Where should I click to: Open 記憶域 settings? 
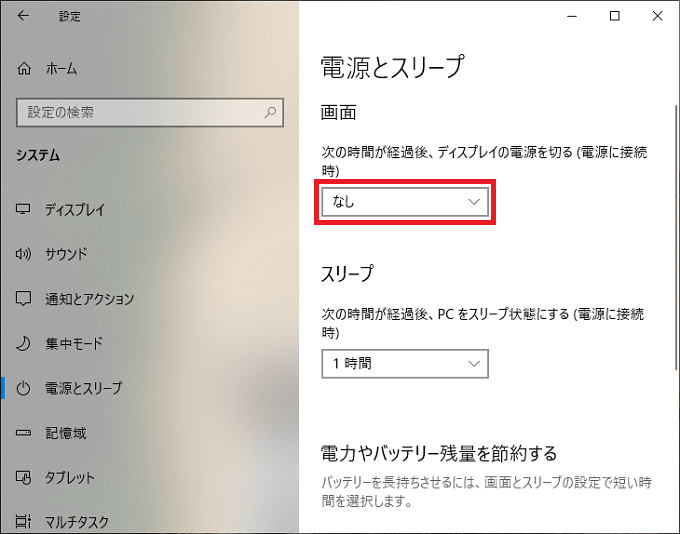pos(66,433)
